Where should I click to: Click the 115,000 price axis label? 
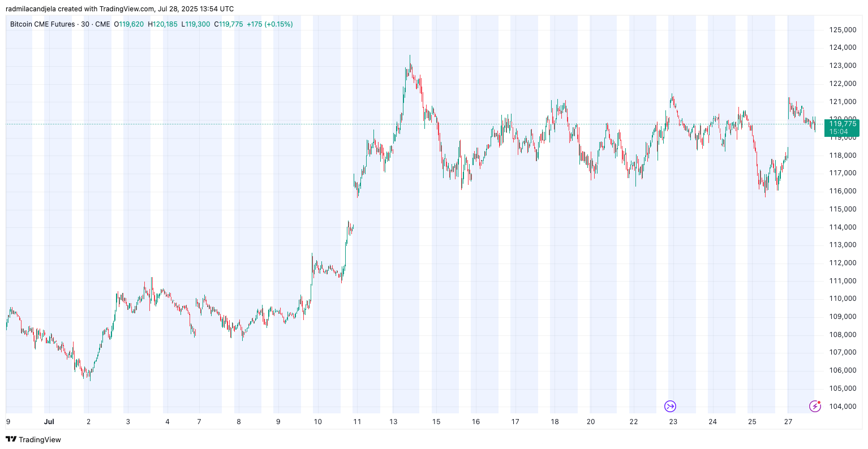tap(843, 209)
